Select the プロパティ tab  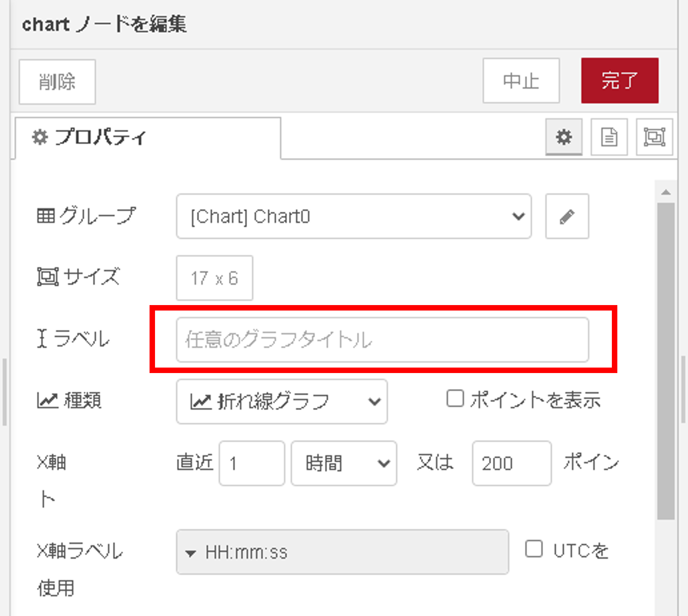click(148, 138)
